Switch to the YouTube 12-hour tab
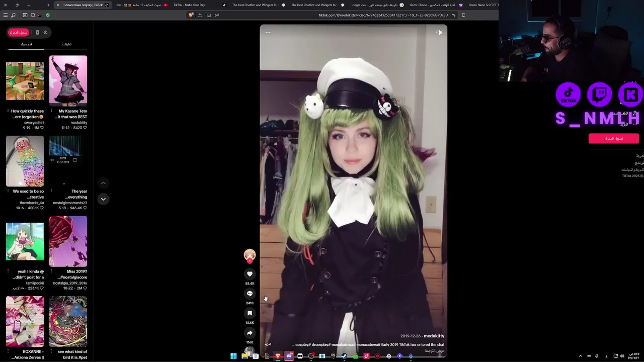Viewport: 644px width, 362px height. tap(141, 5)
